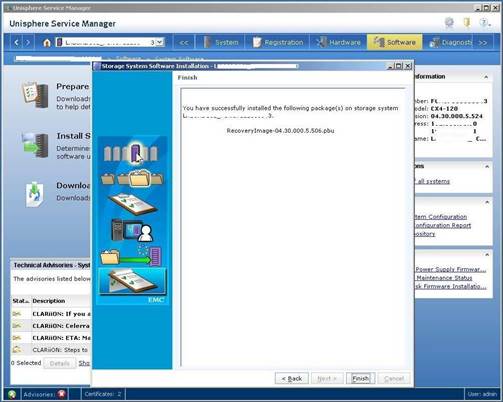The image size is (503, 402).
Task: Open the Disk Firmware Installation link
Action: [x=450, y=286]
